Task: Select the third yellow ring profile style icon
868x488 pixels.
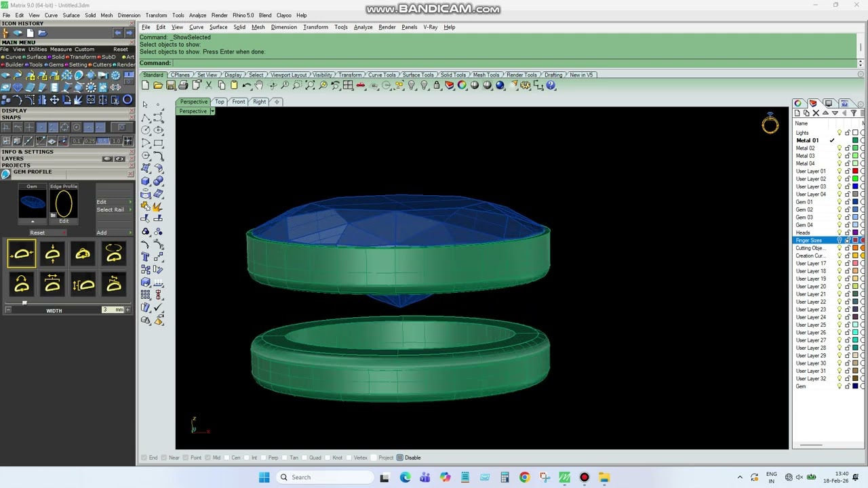Action: pyautogui.click(x=83, y=254)
